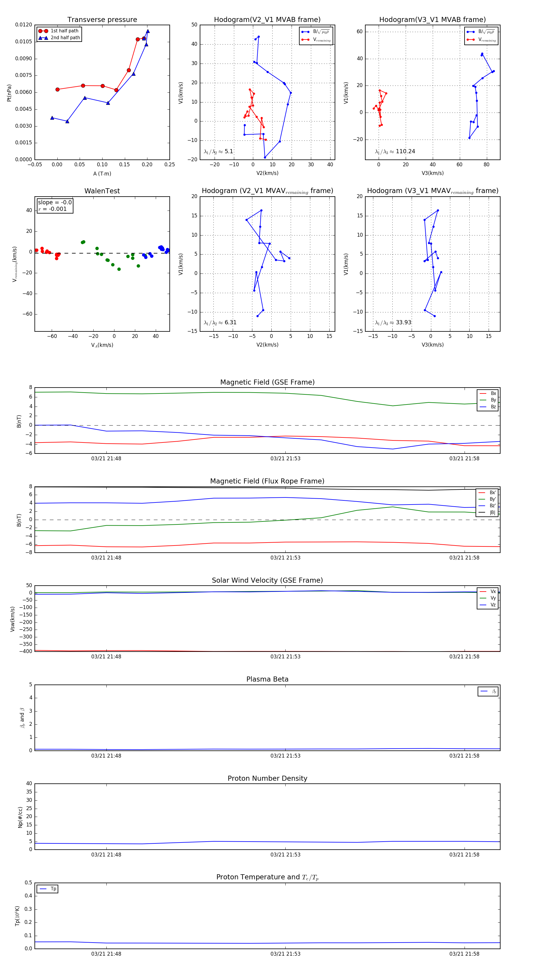Click the Proton Number Density title
The image size is (535, 980).
click(267, 778)
